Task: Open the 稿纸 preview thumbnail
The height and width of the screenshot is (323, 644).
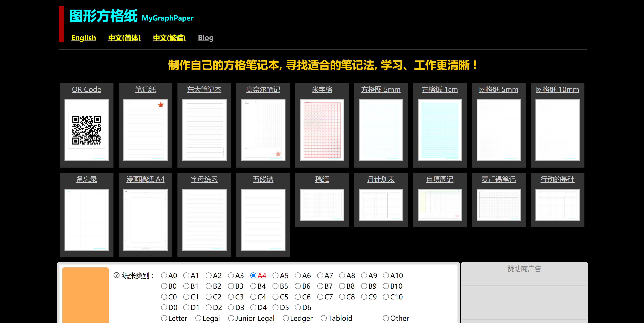Action: (x=322, y=205)
